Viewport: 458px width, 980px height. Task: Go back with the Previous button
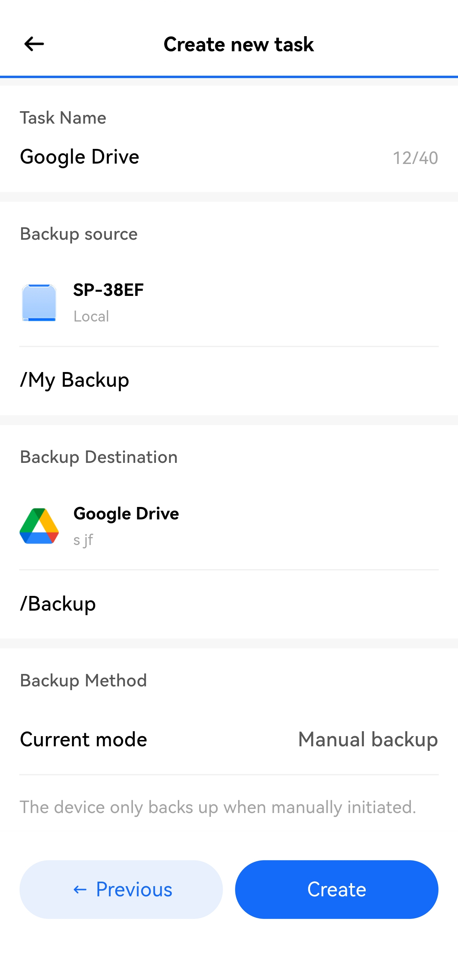(121, 890)
